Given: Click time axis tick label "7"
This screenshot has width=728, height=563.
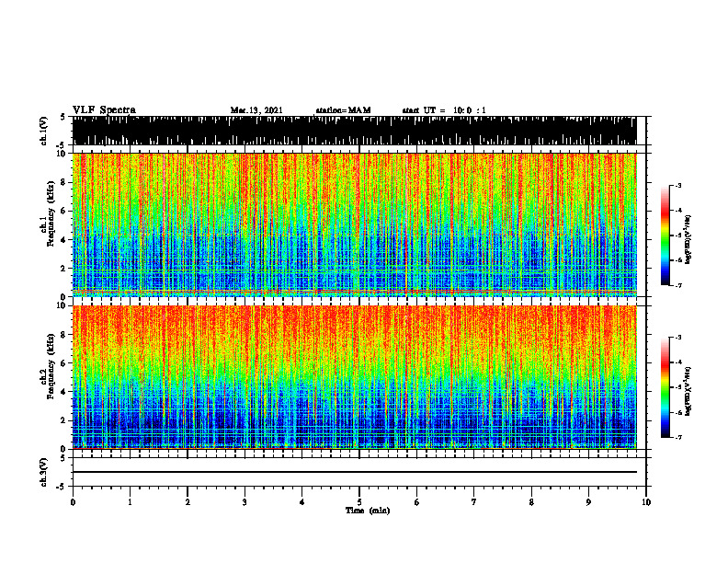Looking at the screenshot, I should 474,502.
